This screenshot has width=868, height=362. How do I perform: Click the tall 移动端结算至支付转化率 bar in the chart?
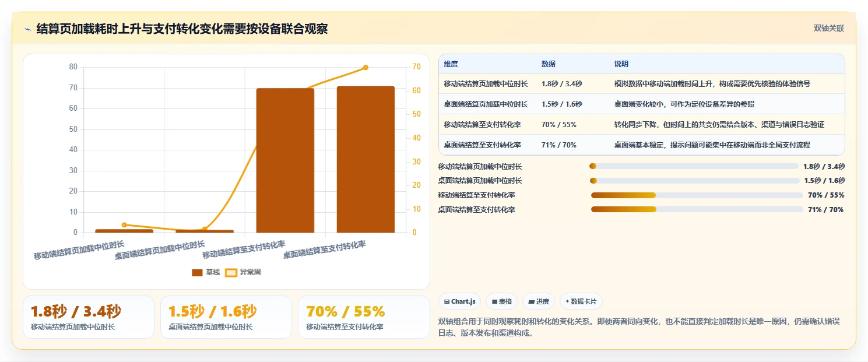point(285,160)
